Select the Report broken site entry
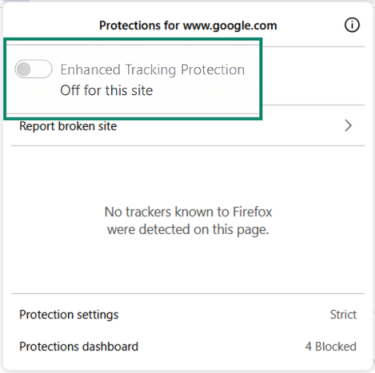 coord(188,126)
